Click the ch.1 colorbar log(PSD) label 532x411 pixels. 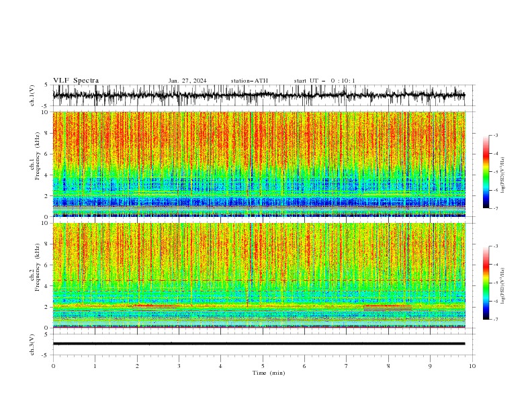coord(502,175)
